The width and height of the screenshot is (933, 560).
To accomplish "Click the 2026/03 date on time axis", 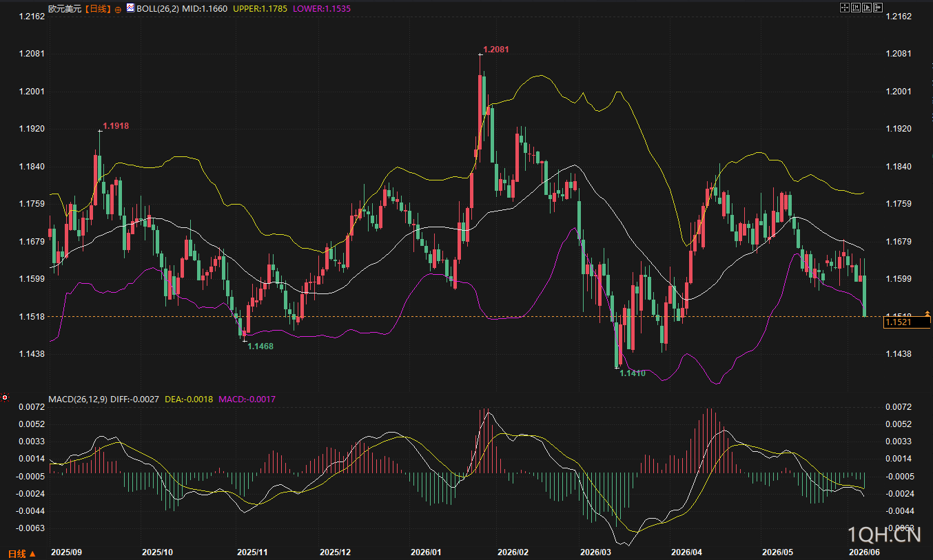I will [x=596, y=552].
